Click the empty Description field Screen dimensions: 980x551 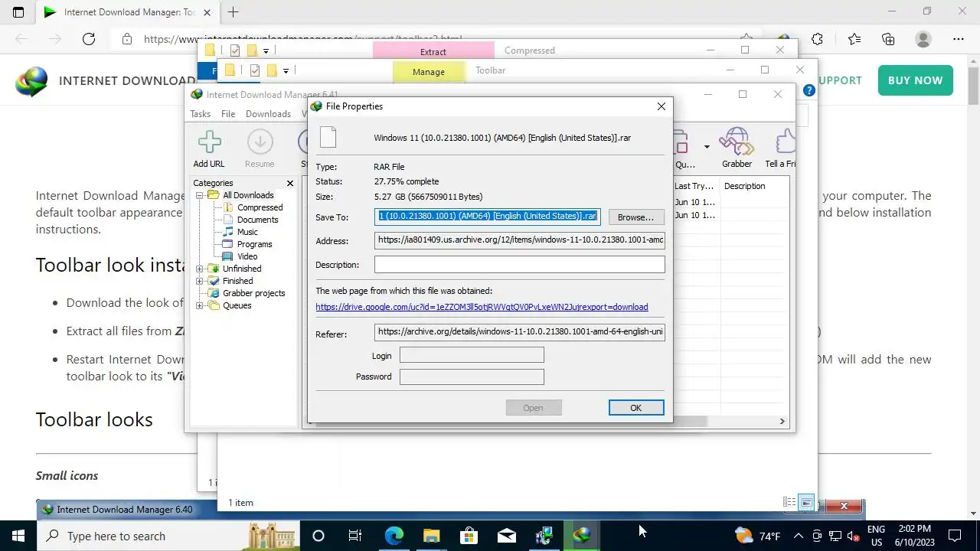pyautogui.click(x=520, y=264)
